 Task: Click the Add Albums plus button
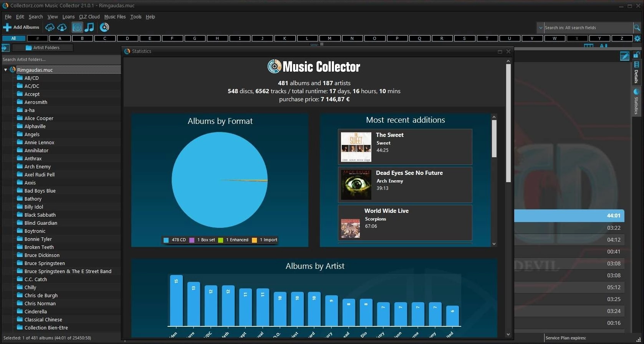[22, 27]
